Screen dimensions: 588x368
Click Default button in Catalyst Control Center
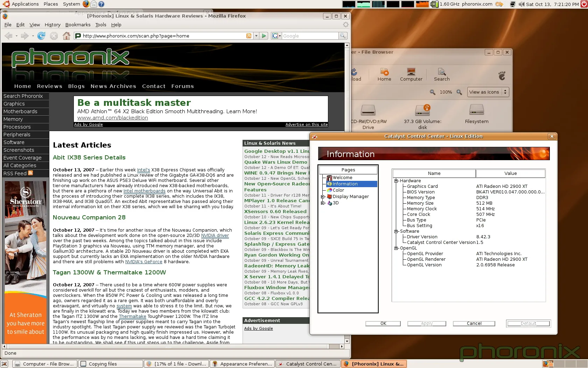click(528, 323)
